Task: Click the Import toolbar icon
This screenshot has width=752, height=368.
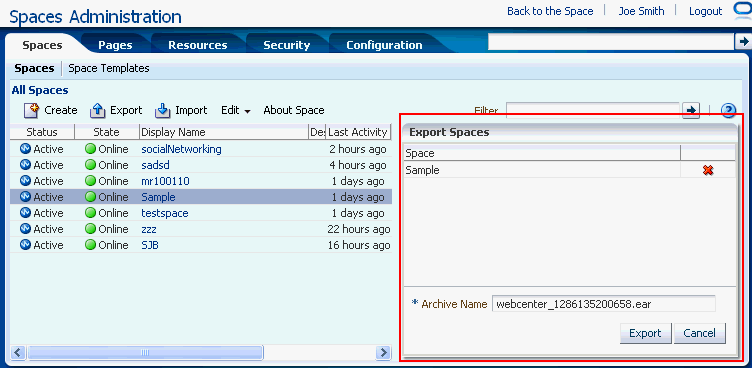Action: (163, 111)
